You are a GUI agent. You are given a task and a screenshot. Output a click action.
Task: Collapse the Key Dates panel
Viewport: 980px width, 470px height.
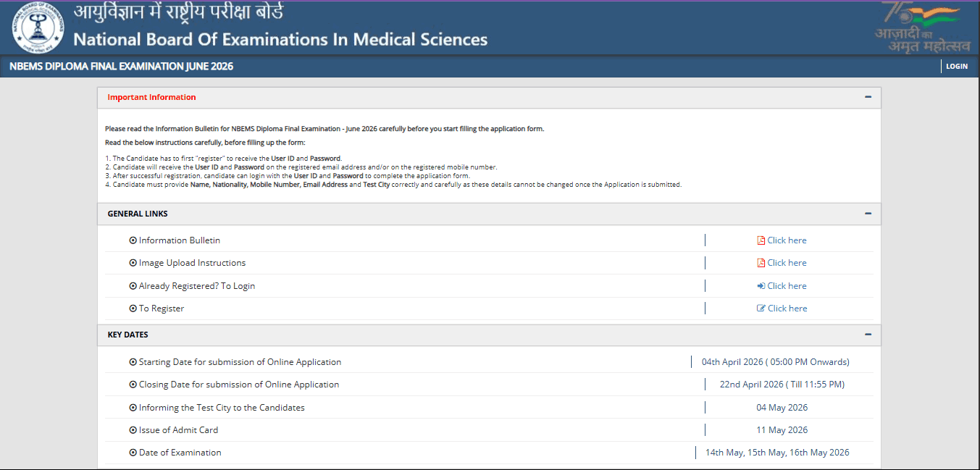tap(868, 335)
